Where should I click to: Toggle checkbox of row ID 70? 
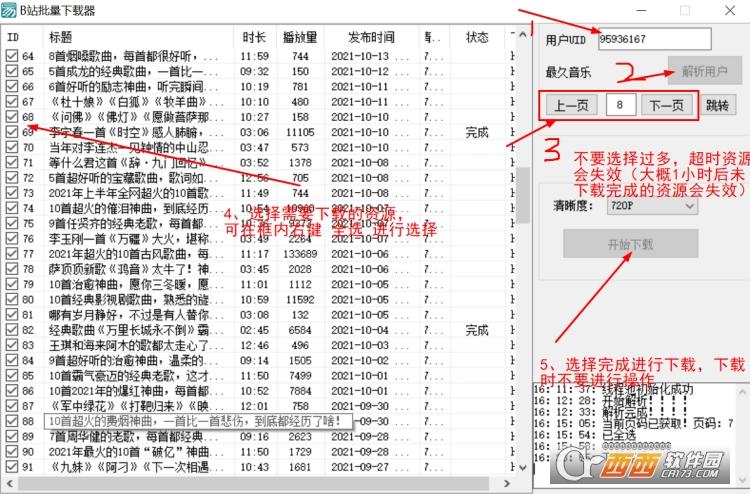pyautogui.click(x=12, y=147)
